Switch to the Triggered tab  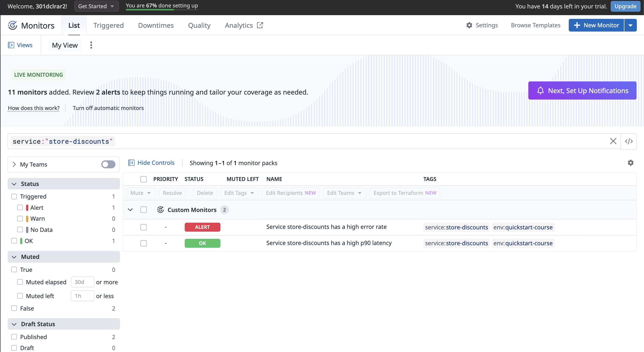[108, 25]
